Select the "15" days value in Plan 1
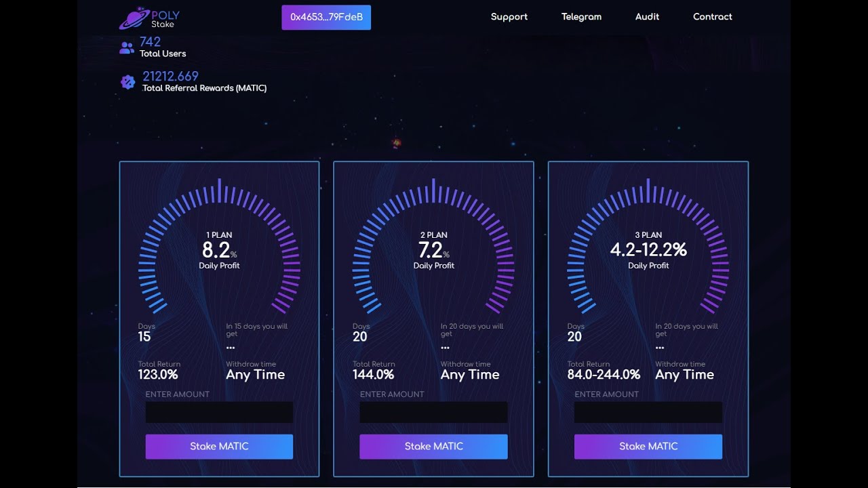The height and width of the screenshot is (488, 868). pos(144,337)
